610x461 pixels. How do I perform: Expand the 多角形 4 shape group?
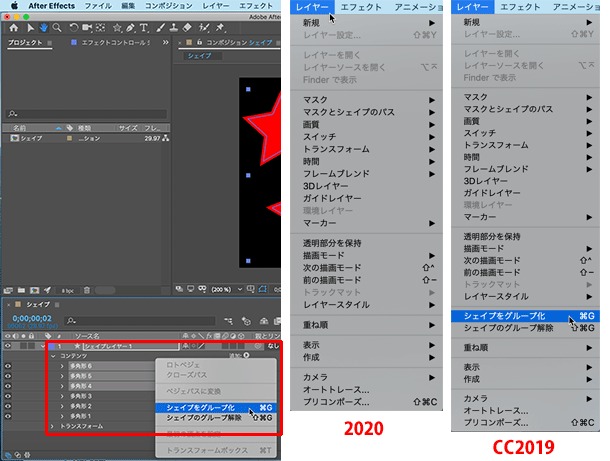click(x=62, y=386)
